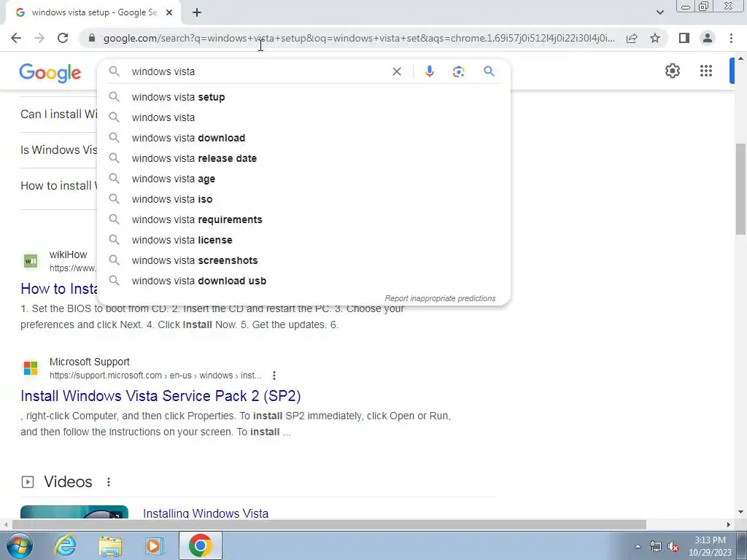Select suggestion 'windows vista iso'

303,200
